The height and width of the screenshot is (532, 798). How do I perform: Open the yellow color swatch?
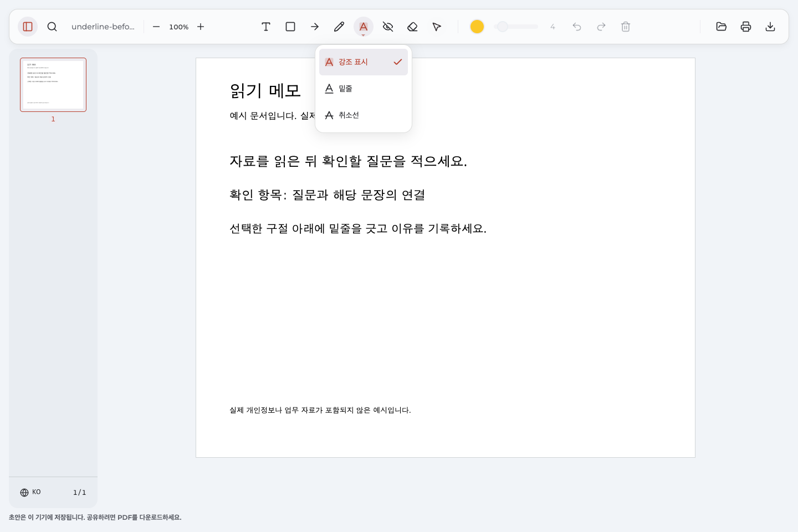click(477, 27)
